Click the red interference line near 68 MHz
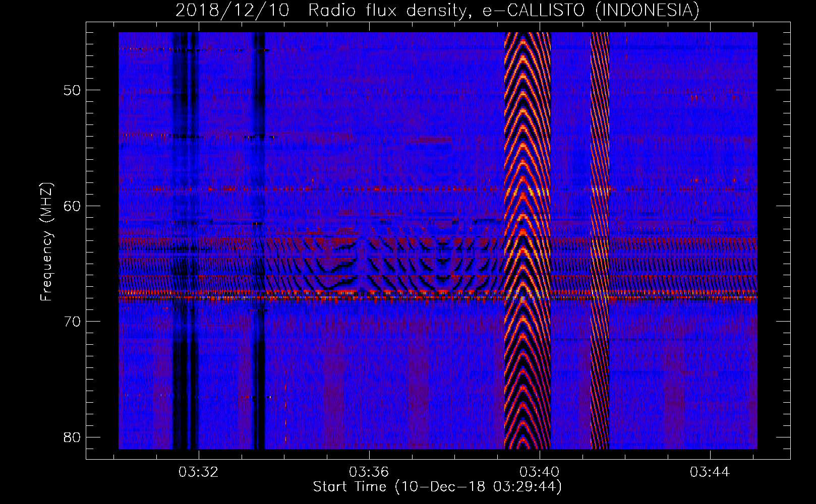This screenshot has height=504, width=816. 438,297
